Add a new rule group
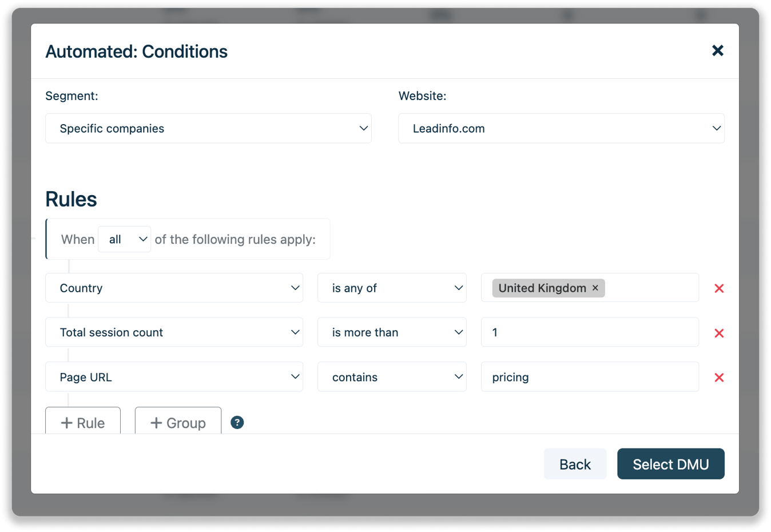 point(178,422)
